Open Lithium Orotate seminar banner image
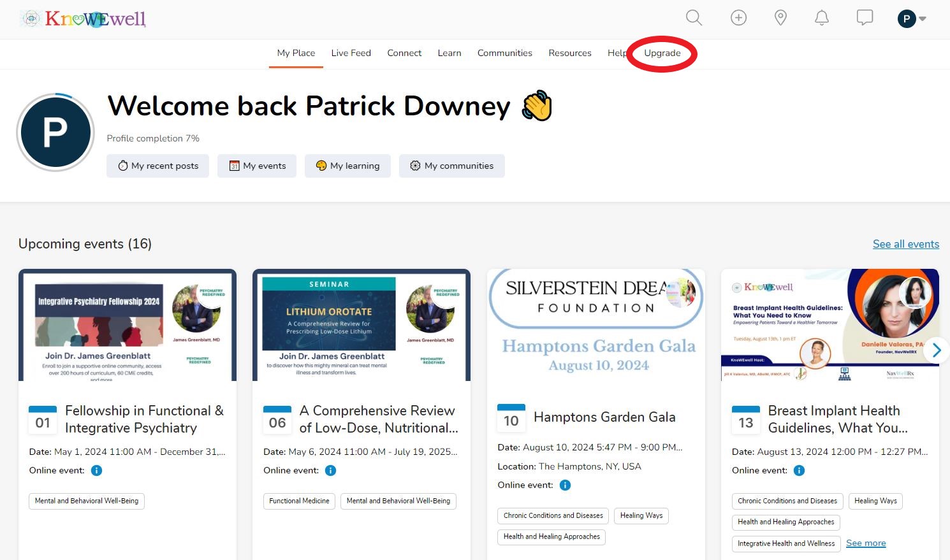This screenshot has height=560, width=950. click(362, 325)
